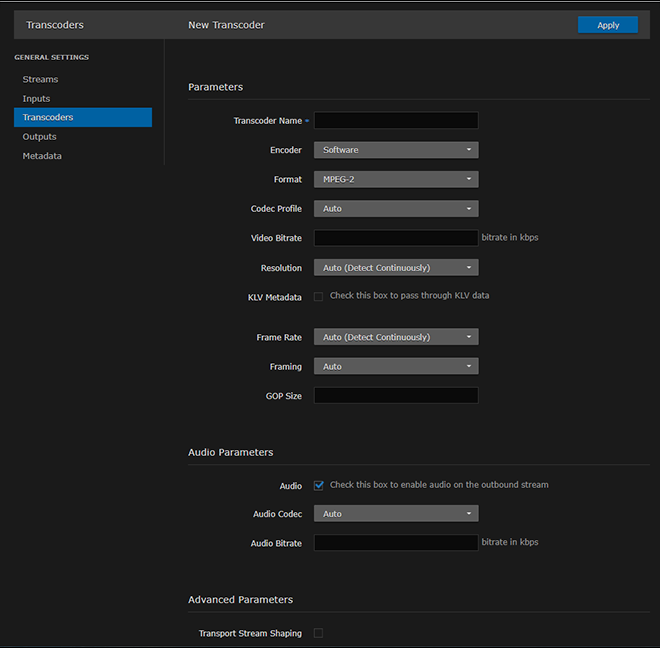
Task: Click the GOP Size input field
Action: [x=396, y=396]
